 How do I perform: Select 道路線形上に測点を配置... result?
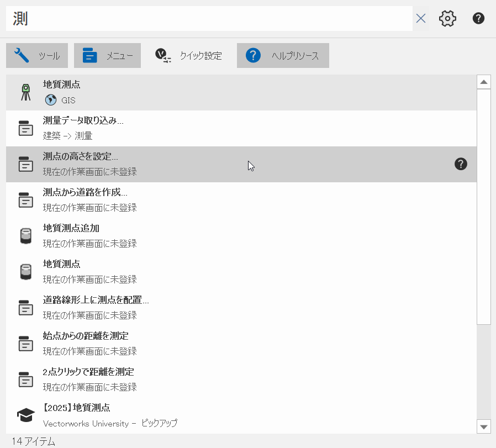point(241,308)
